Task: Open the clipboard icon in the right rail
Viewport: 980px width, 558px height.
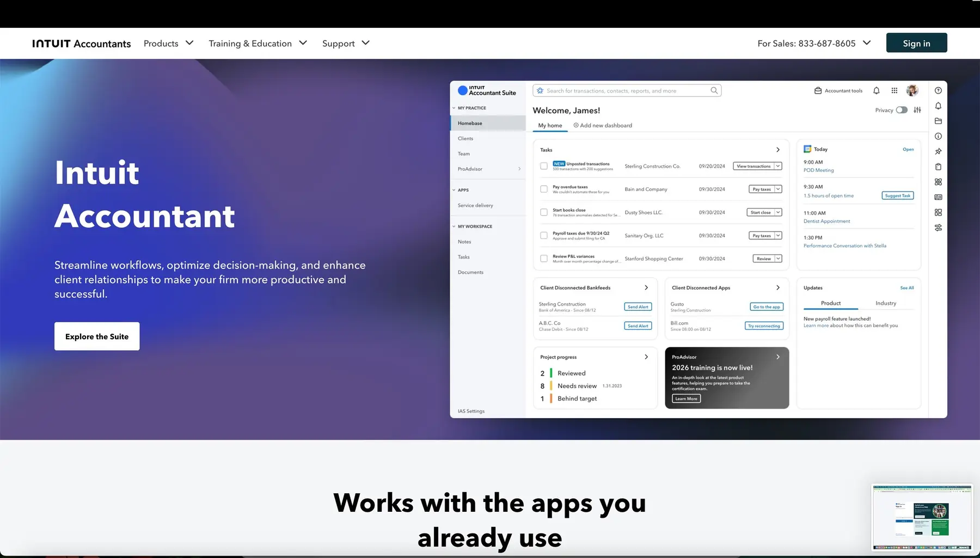Action: point(938,167)
